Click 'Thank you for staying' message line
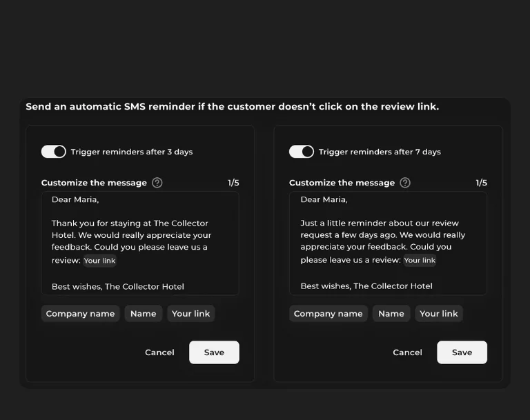The image size is (530, 420). [130, 223]
